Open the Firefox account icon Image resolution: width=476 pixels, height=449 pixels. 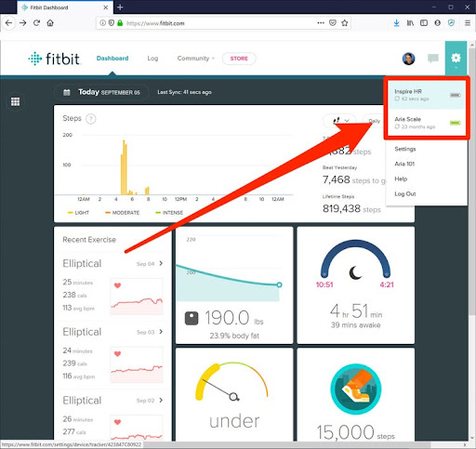pos(437,23)
